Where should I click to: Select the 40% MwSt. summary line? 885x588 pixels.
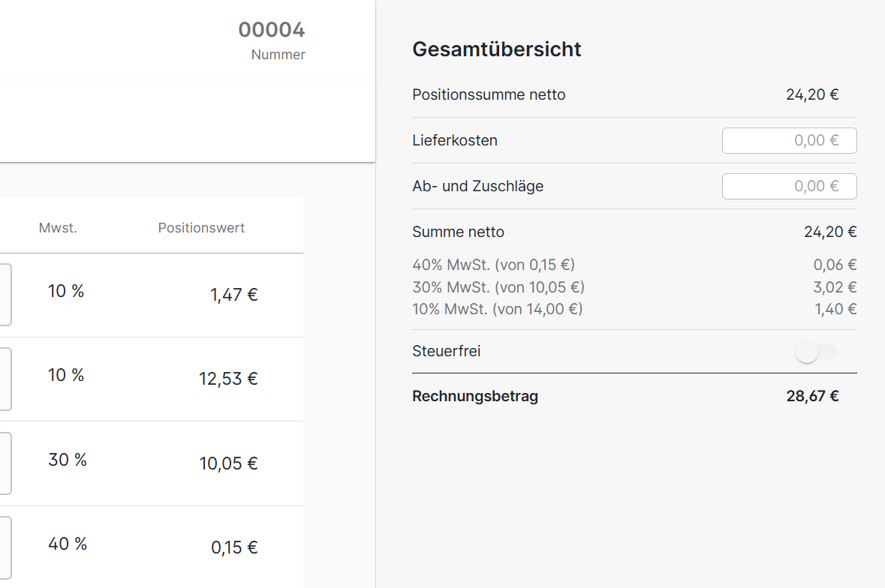click(493, 265)
